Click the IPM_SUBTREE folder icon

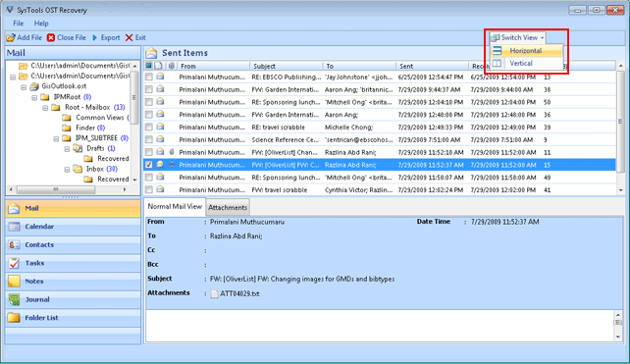point(67,138)
